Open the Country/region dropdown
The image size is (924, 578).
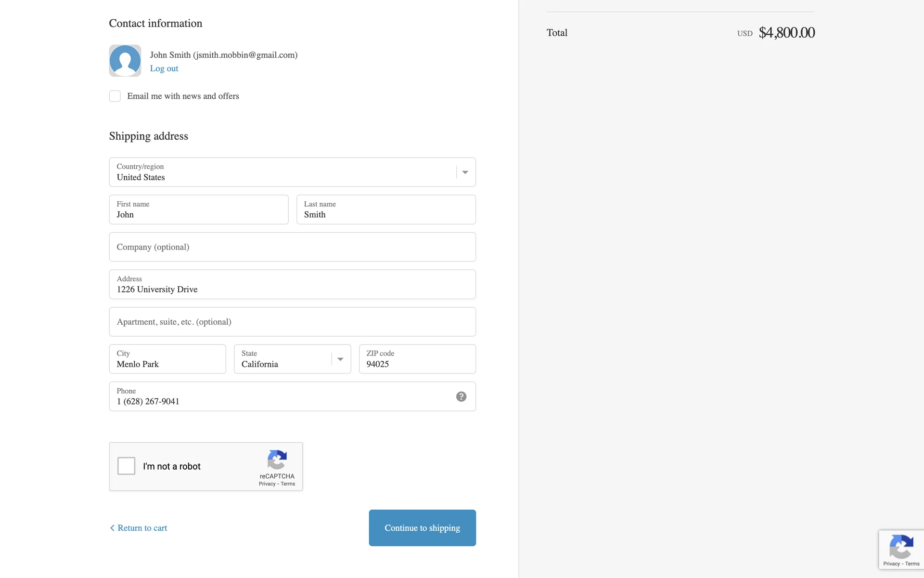[x=284, y=172]
